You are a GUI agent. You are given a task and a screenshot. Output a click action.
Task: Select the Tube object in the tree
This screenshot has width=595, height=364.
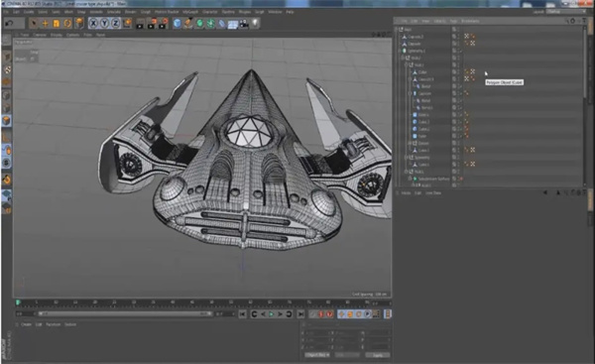tap(422, 136)
